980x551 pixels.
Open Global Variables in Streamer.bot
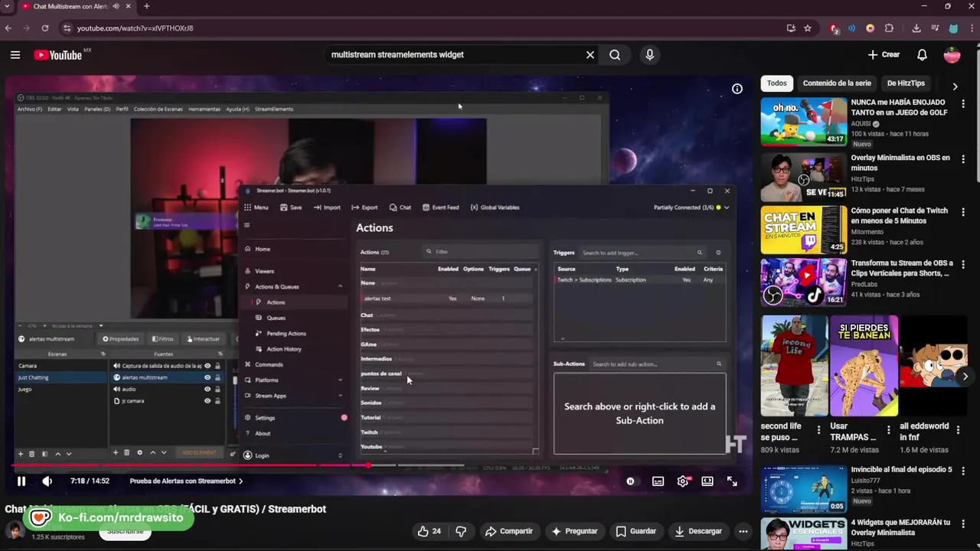[495, 207]
